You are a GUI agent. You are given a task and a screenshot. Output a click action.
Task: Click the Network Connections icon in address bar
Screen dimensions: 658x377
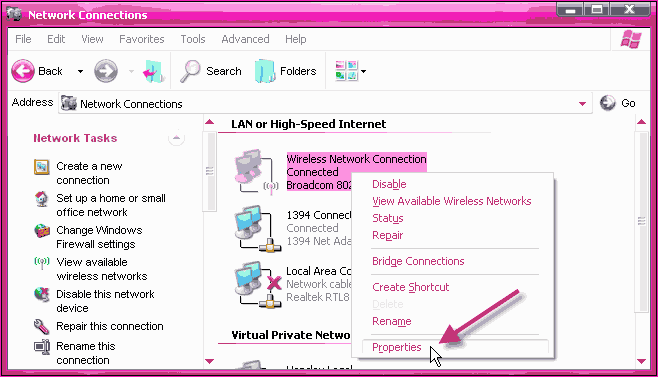click(x=69, y=103)
